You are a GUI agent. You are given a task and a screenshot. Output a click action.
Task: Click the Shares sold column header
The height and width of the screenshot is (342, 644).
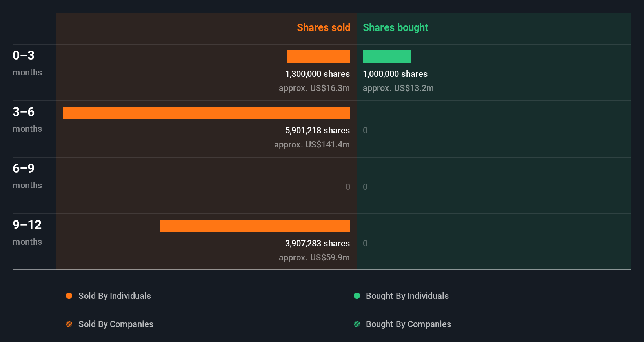click(323, 27)
